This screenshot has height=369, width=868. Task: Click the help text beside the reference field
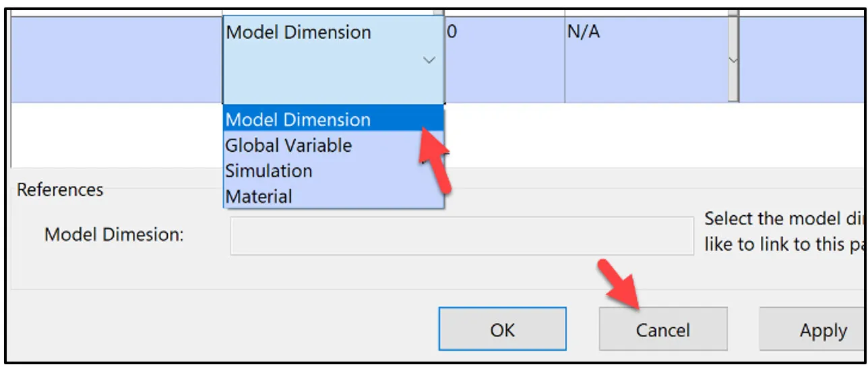point(784,231)
